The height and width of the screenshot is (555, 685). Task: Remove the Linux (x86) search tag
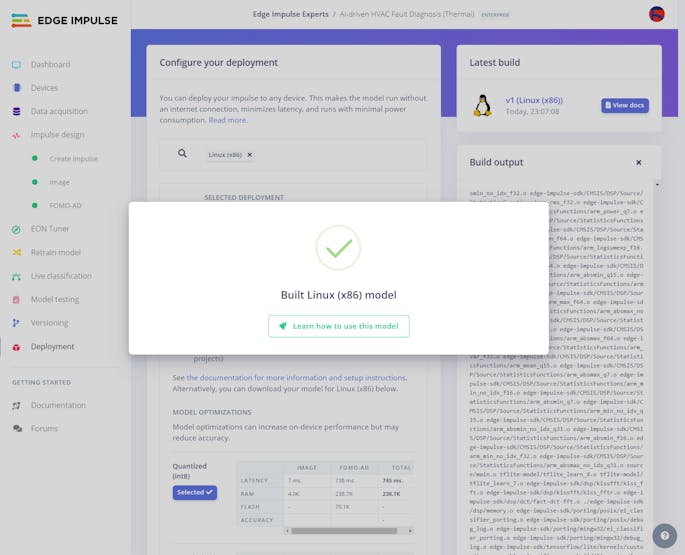(250, 155)
